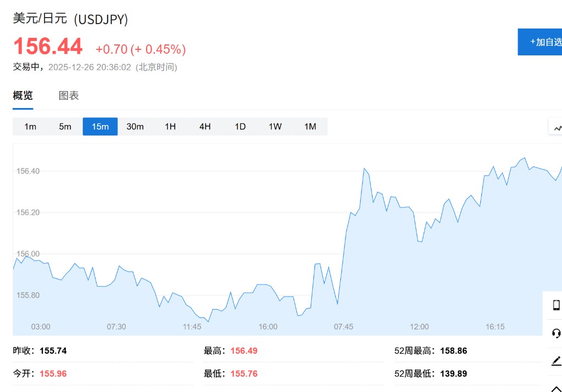Switch to the 图表 chart tab
562x392 pixels.
pyautogui.click(x=69, y=95)
